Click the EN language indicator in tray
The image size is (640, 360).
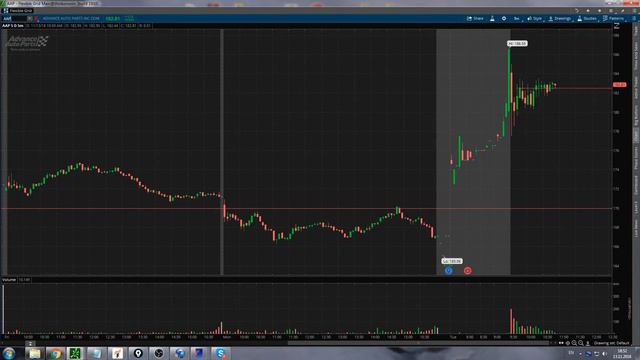[571, 353]
